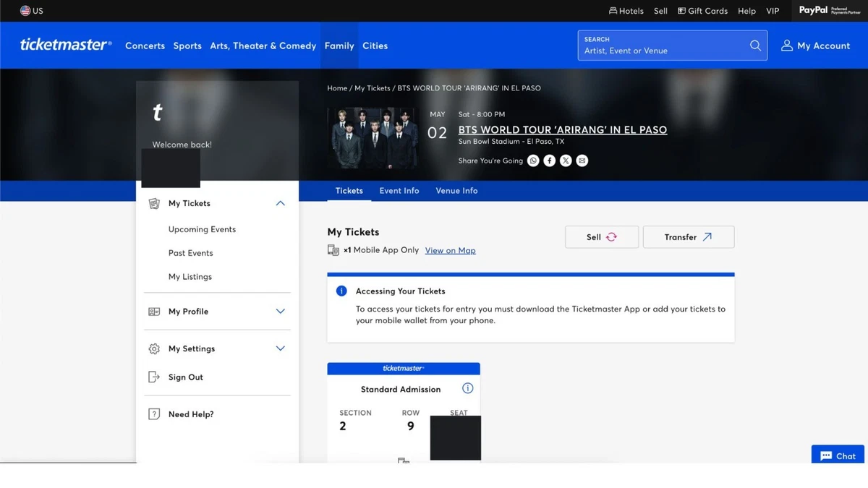Click the My Account person icon
This screenshot has width=868, height=488.
click(x=787, y=46)
